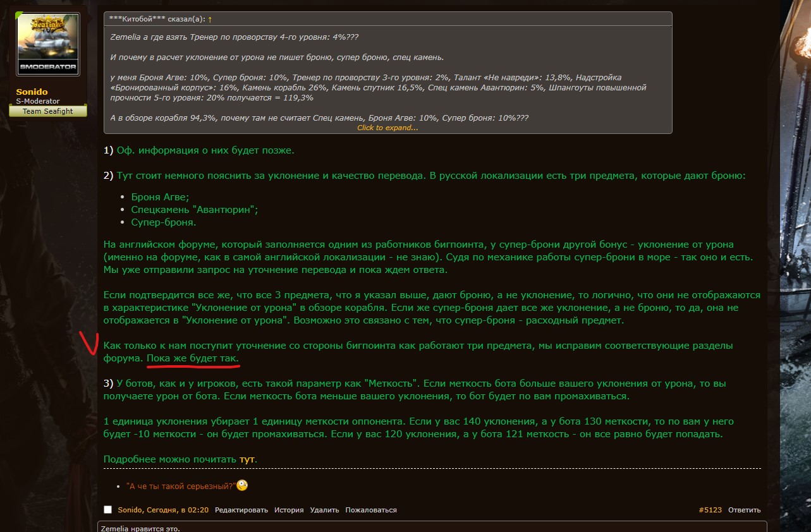Click the green online indicator on avatar
This screenshot has width=811, height=532.
click(x=18, y=13)
